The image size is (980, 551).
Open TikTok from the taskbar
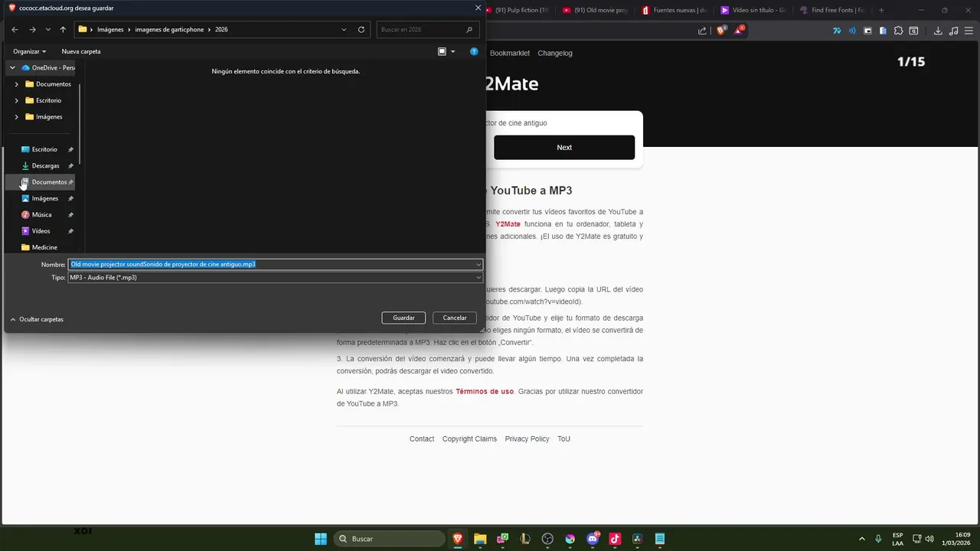(x=615, y=539)
